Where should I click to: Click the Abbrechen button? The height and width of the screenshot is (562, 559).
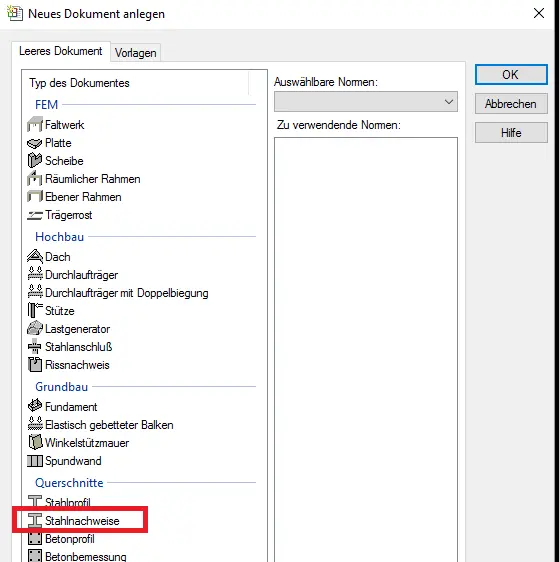(x=511, y=104)
